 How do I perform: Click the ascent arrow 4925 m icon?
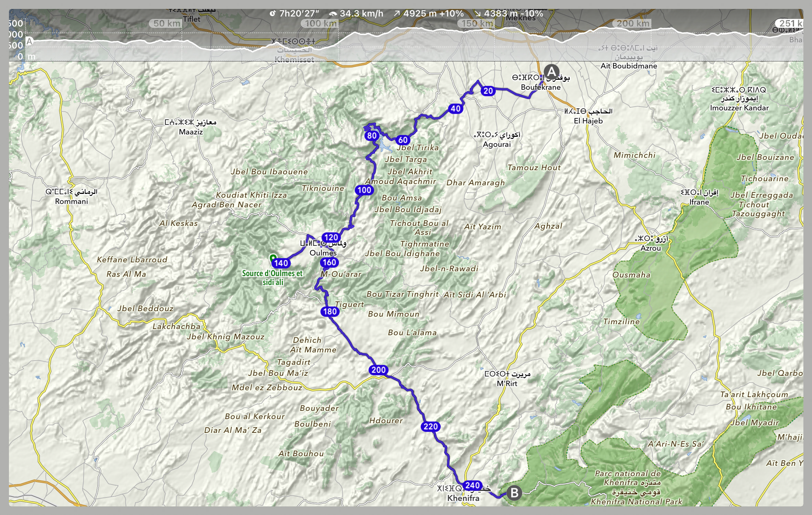click(x=397, y=13)
